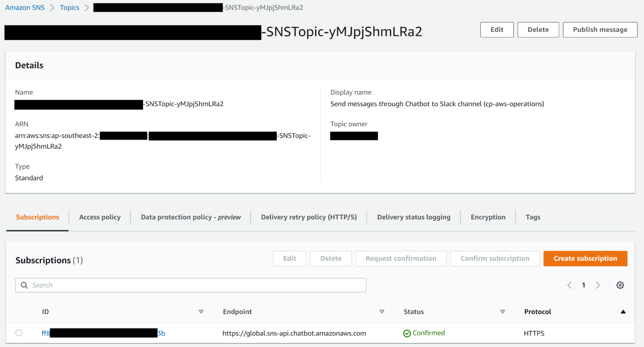Switch to the Access policy tab
Screen dimensions: 644x347
tap(100, 217)
